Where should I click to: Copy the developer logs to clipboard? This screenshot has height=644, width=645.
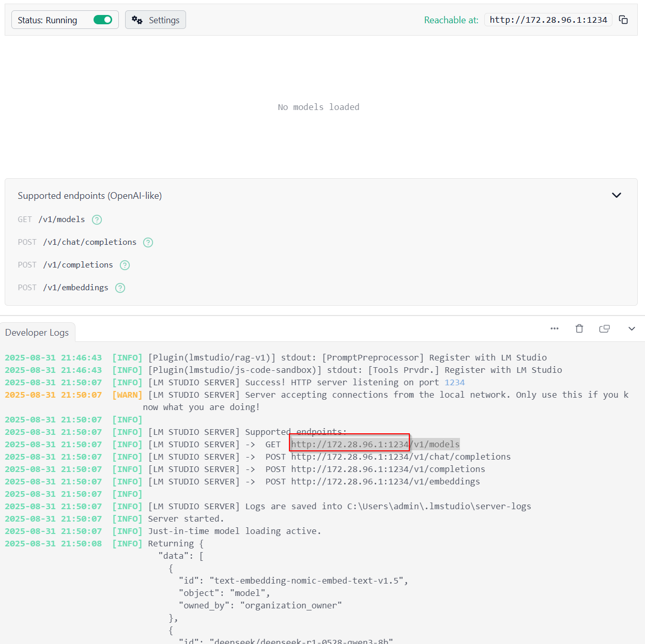click(x=604, y=328)
